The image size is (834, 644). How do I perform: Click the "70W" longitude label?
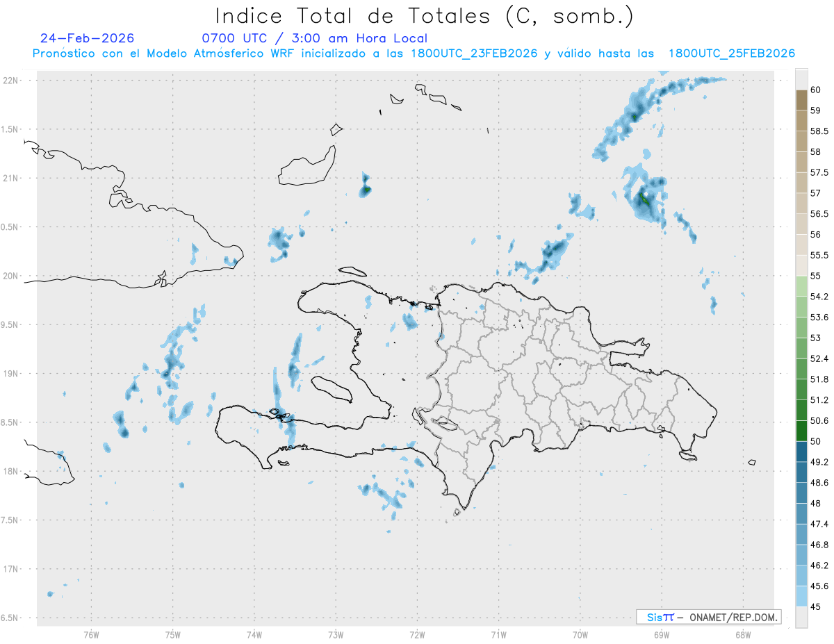click(580, 634)
